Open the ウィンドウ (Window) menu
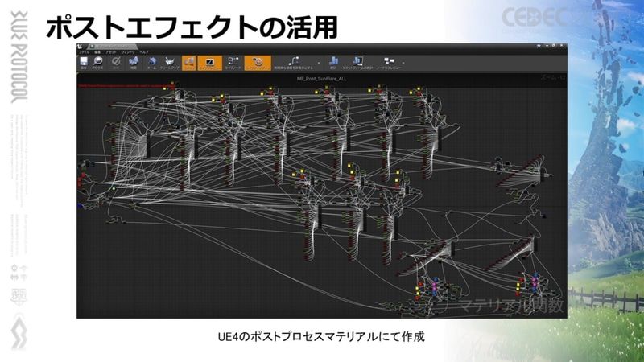This screenshot has height=362, width=644. pyautogui.click(x=126, y=52)
